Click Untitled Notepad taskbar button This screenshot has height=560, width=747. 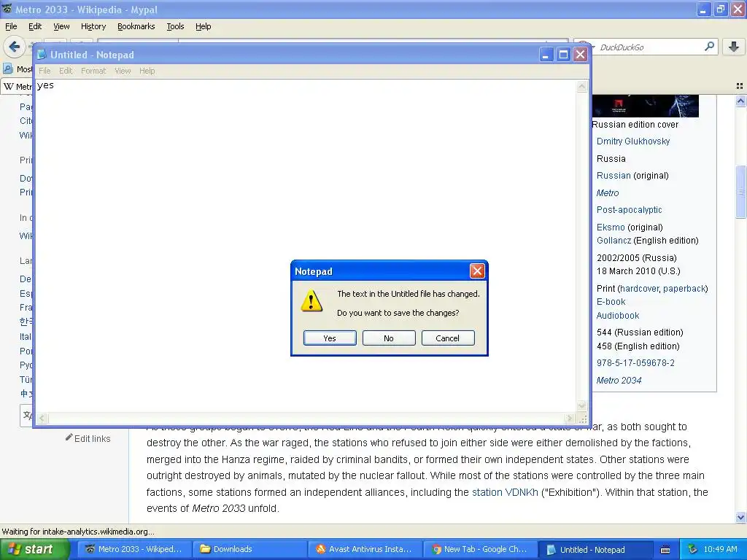tap(595, 549)
